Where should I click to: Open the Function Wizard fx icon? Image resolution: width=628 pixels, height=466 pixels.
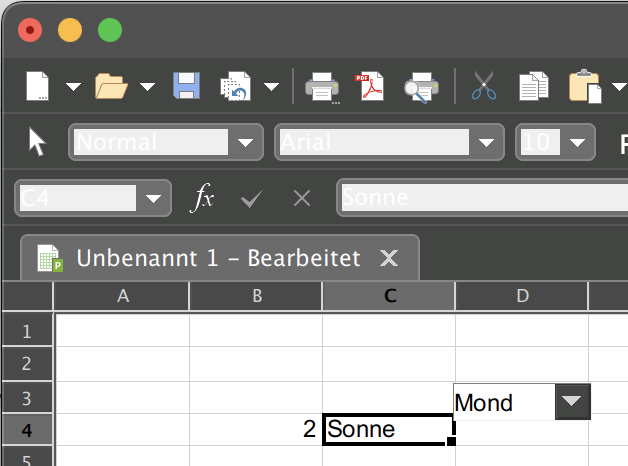[x=203, y=198]
